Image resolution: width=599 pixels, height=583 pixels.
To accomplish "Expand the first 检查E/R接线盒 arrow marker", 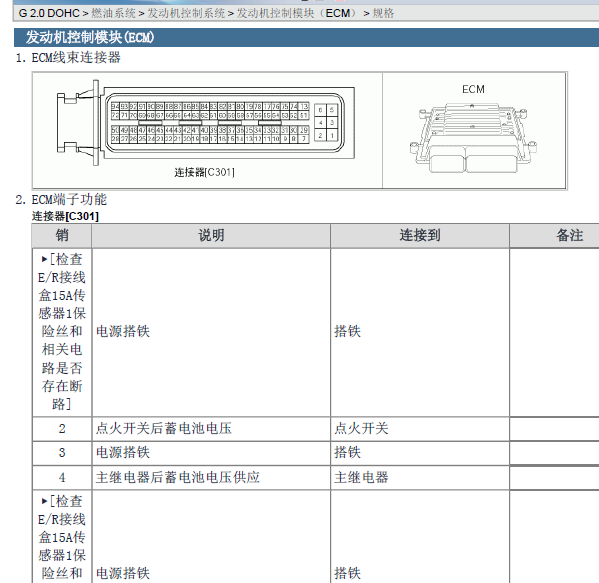I will point(44,259).
